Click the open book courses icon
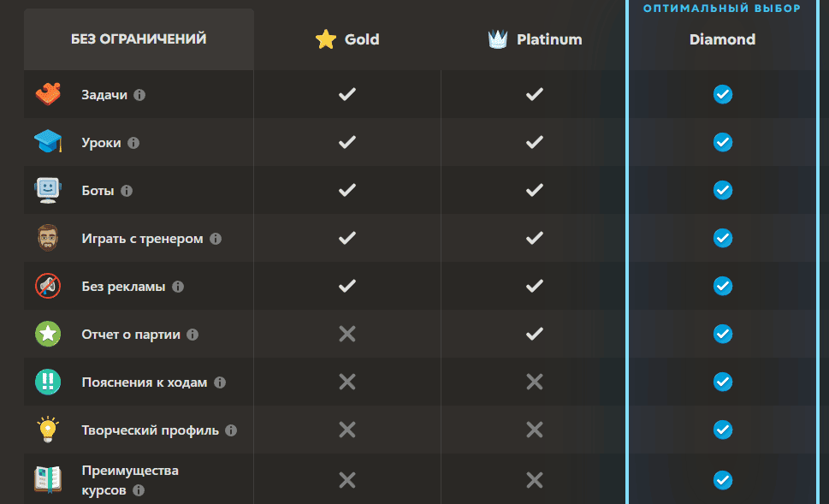Screen dimensions: 829x504 (x=48, y=479)
